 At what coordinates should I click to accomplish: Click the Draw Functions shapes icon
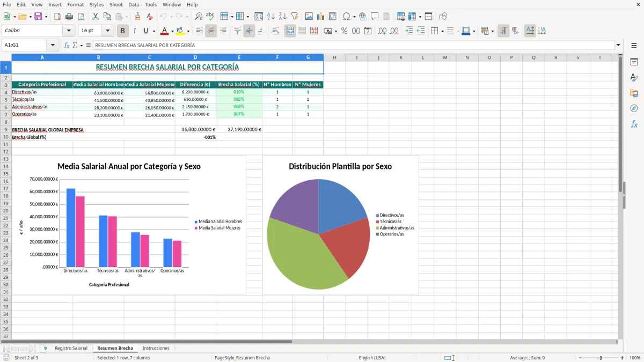(443, 17)
